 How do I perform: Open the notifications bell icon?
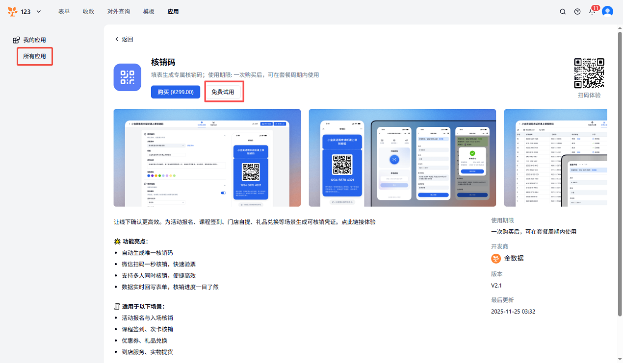(592, 12)
